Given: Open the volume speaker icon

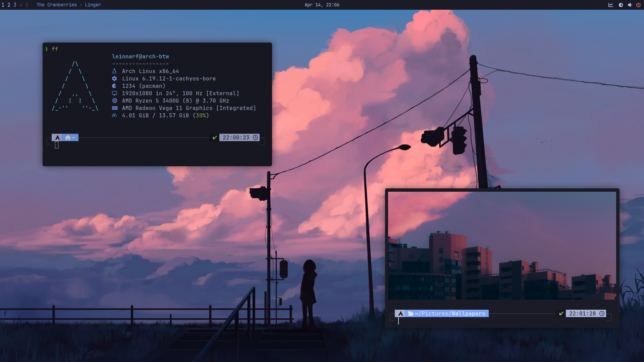Looking at the screenshot, I should [x=630, y=5].
